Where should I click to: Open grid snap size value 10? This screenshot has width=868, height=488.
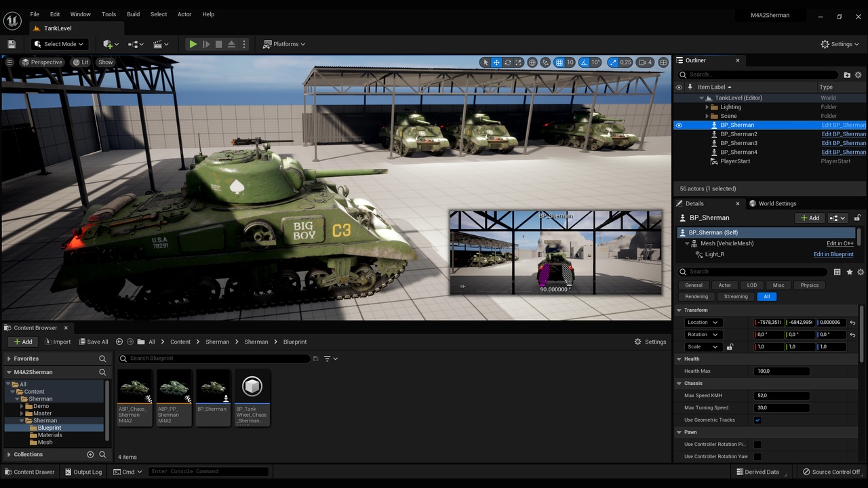pyautogui.click(x=570, y=62)
